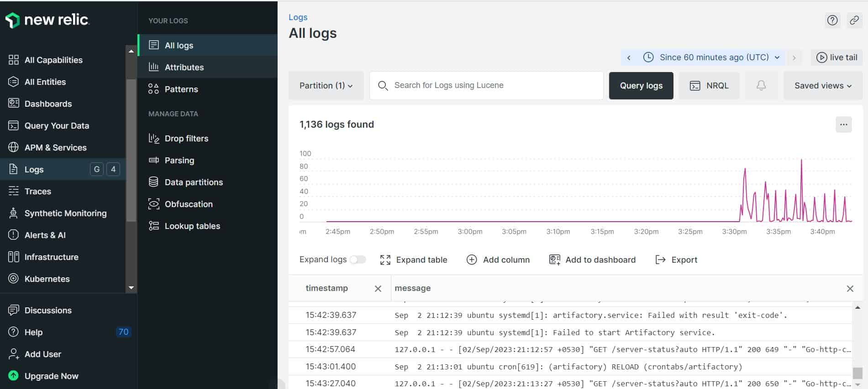The width and height of the screenshot is (868, 389).
Task: Open Discussions chat icon
Action: coord(14,310)
